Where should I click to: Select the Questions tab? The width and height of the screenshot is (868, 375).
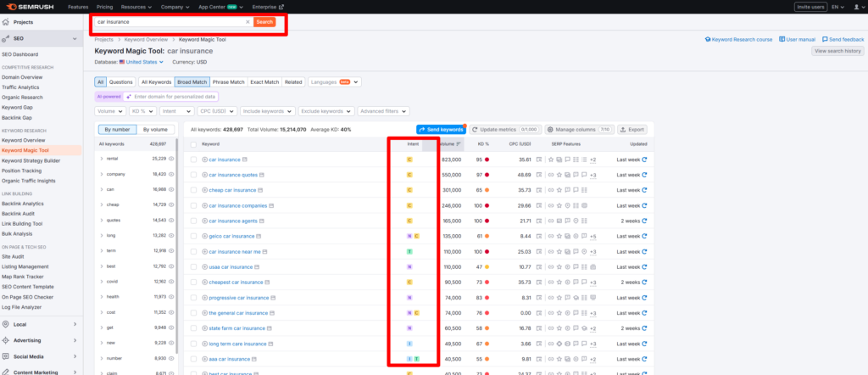(120, 82)
